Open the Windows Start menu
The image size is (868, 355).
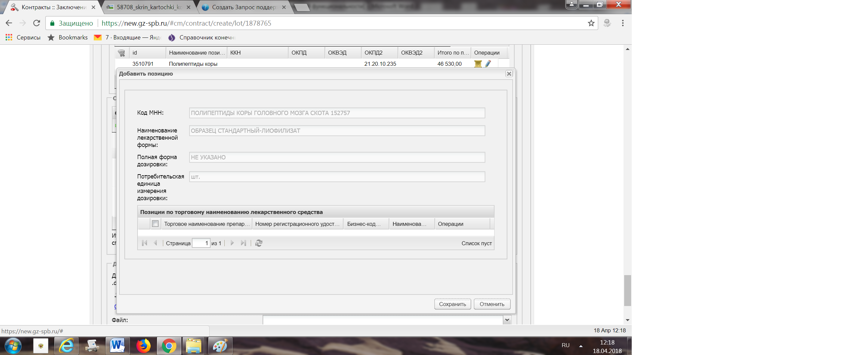[13, 346]
